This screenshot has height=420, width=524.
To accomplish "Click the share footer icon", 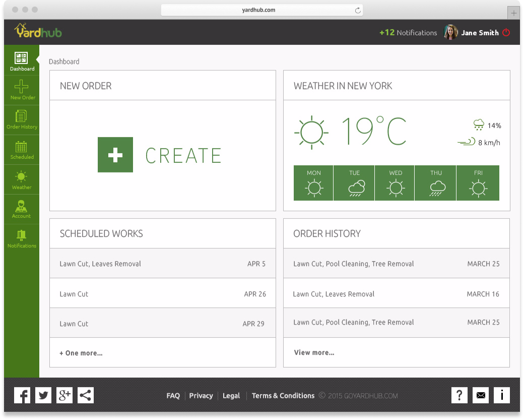I will coord(86,395).
